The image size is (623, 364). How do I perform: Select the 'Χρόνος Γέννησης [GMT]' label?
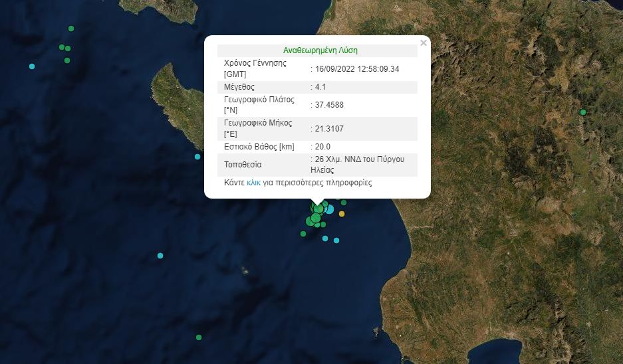pos(255,68)
